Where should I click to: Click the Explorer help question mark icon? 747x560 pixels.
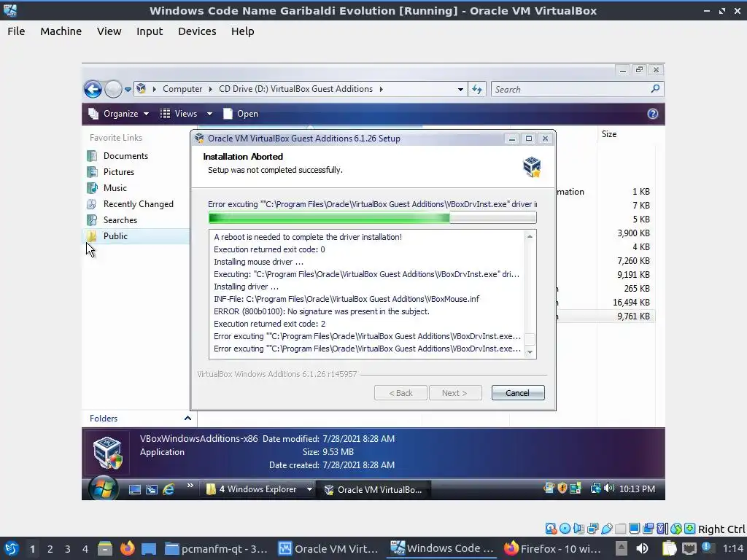coord(653,114)
